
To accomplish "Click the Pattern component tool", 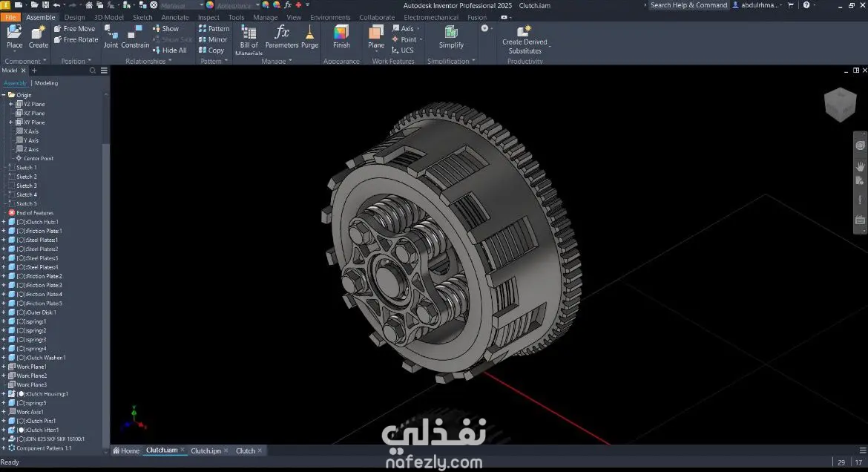I will coord(214,28).
